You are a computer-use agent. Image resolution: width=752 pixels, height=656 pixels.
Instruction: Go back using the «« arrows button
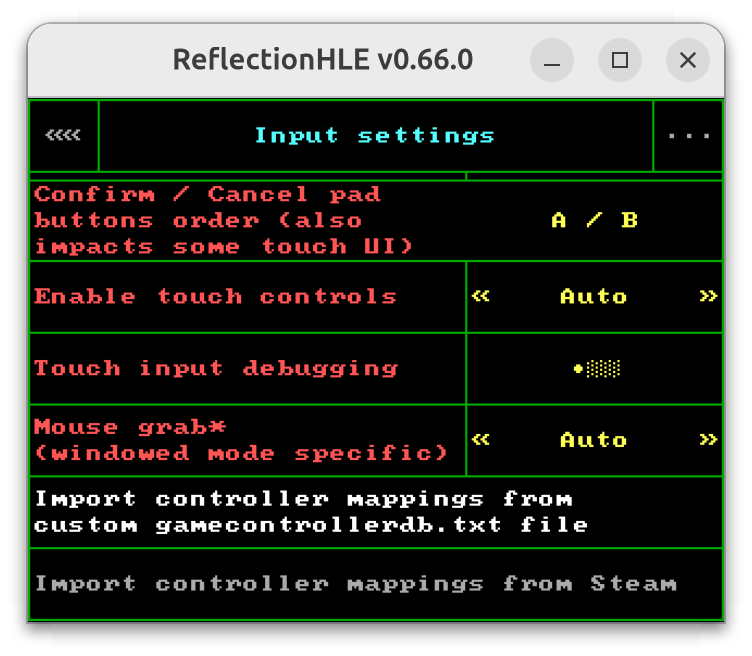pos(64,136)
